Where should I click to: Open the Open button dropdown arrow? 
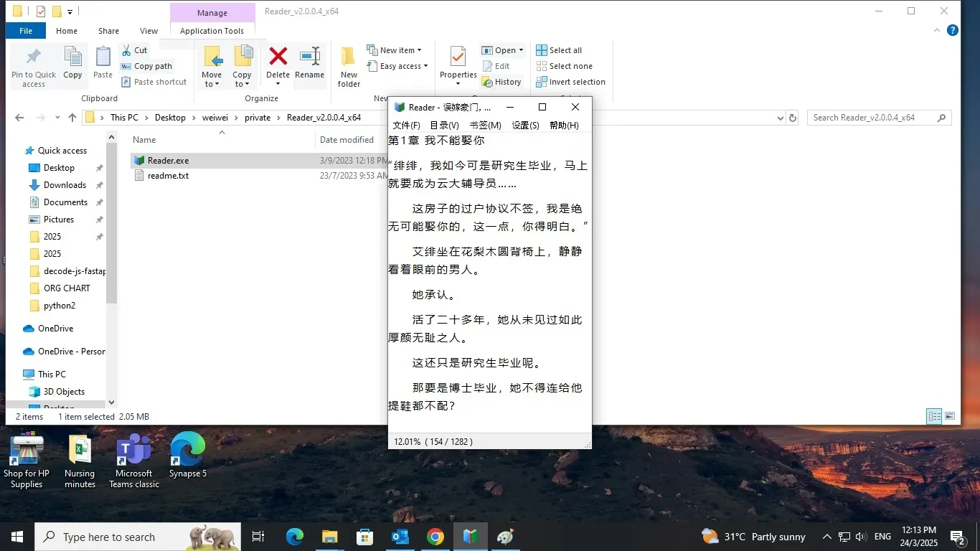click(x=521, y=50)
